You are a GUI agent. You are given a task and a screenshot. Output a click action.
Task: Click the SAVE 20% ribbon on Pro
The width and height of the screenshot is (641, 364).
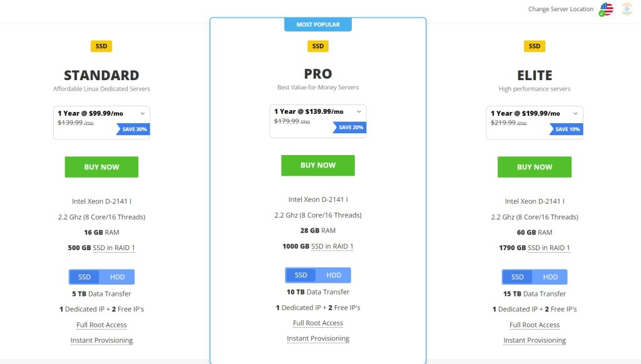pos(351,128)
